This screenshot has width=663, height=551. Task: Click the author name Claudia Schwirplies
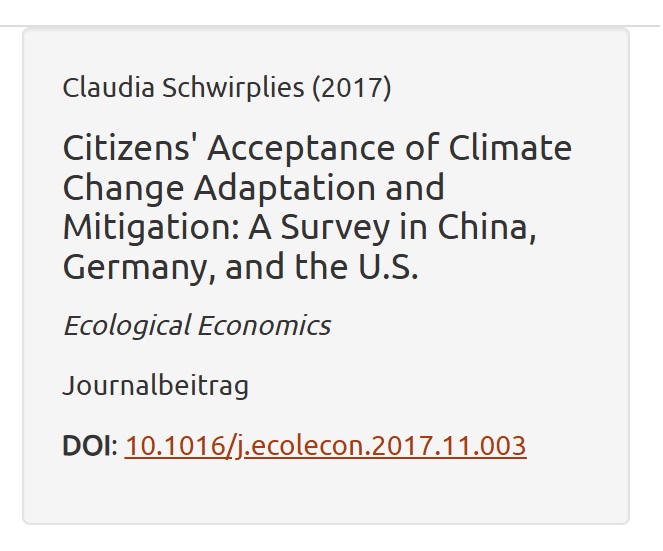pos(184,88)
